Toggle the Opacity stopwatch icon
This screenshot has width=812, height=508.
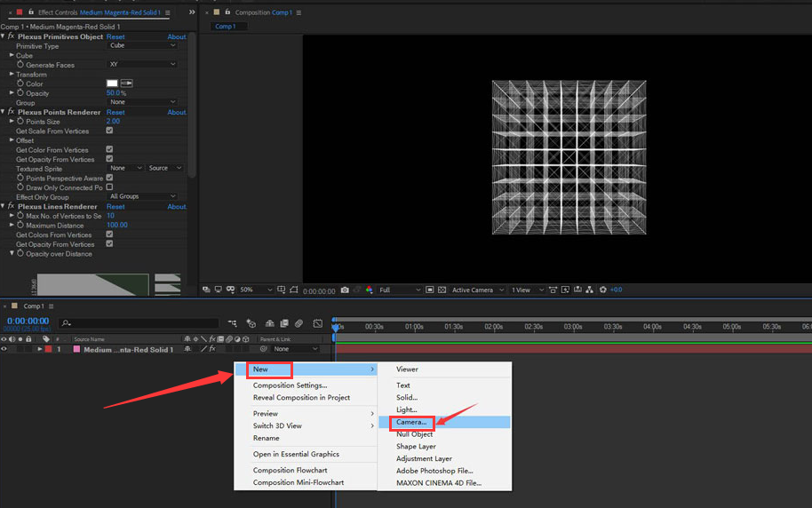20,93
